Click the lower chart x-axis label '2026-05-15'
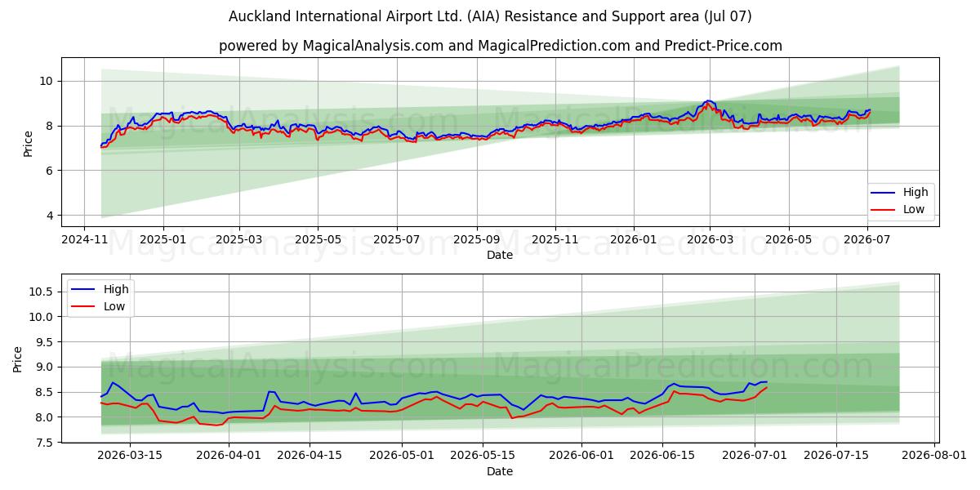This screenshot has width=980, height=490. pyautogui.click(x=483, y=456)
